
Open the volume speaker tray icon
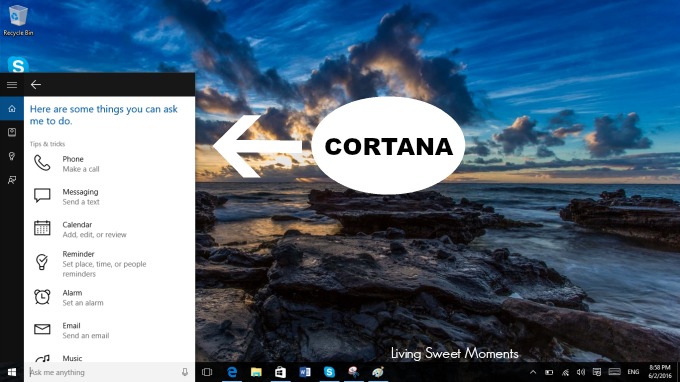coord(581,372)
